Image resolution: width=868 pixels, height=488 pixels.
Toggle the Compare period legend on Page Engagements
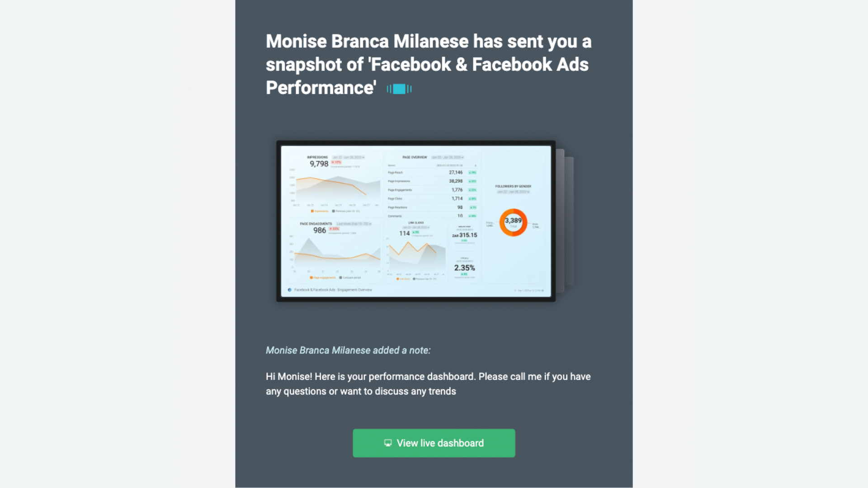point(351,278)
